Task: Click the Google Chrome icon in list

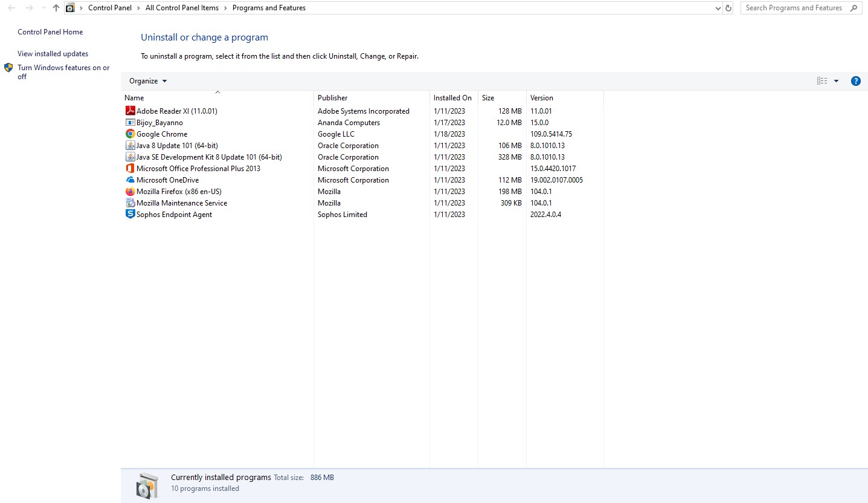Action: point(130,134)
